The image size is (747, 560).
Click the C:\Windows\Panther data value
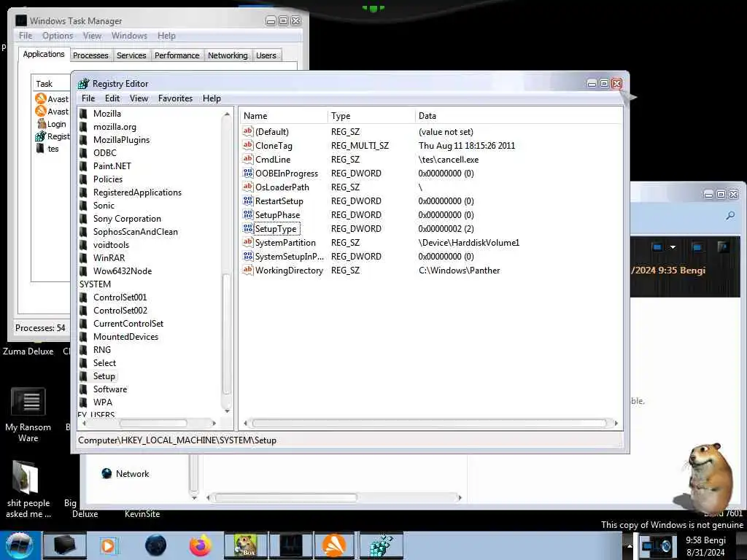pos(460,270)
